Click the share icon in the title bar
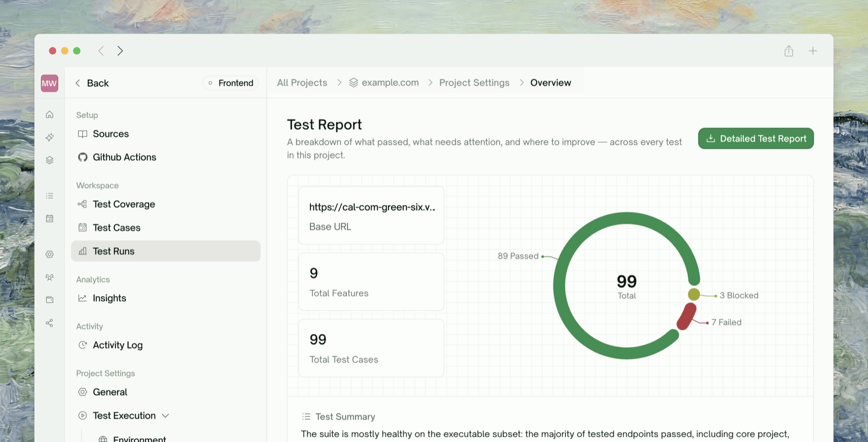Viewport: 868px width, 442px height. pyautogui.click(x=789, y=50)
